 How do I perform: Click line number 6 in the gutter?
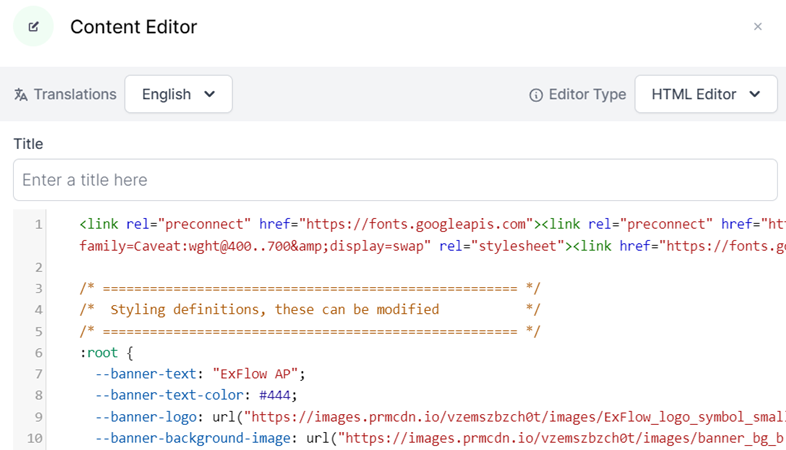[x=38, y=353]
